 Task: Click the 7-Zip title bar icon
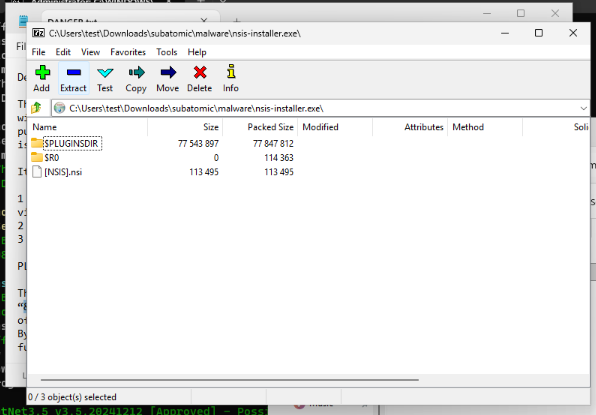tap(38, 33)
